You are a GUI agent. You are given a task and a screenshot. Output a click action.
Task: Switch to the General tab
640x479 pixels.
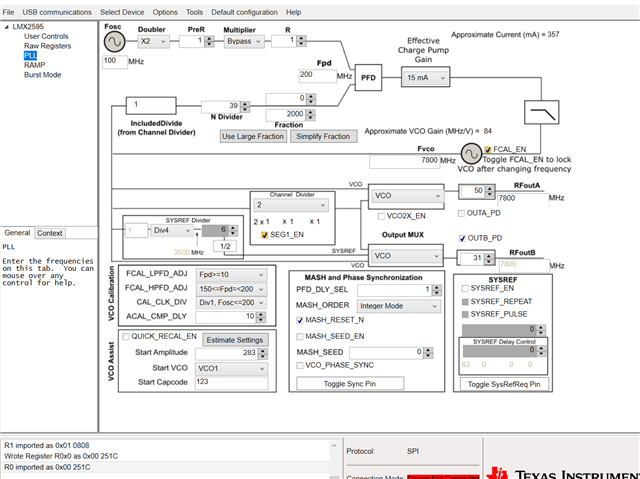[x=17, y=233]
